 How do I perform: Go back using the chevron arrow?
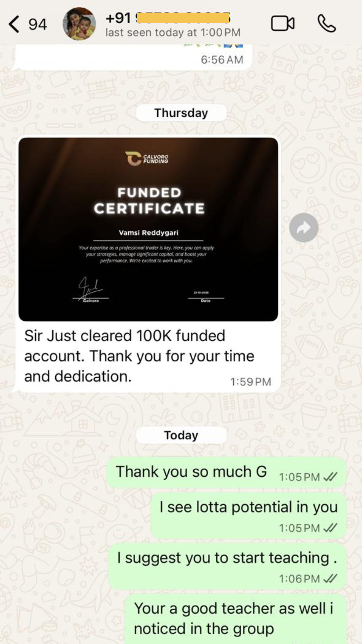(x=14, y=24)
